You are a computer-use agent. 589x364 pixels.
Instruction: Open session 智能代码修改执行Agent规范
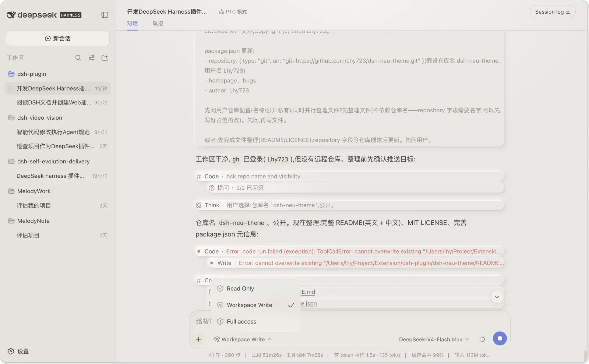pos(58,132)
